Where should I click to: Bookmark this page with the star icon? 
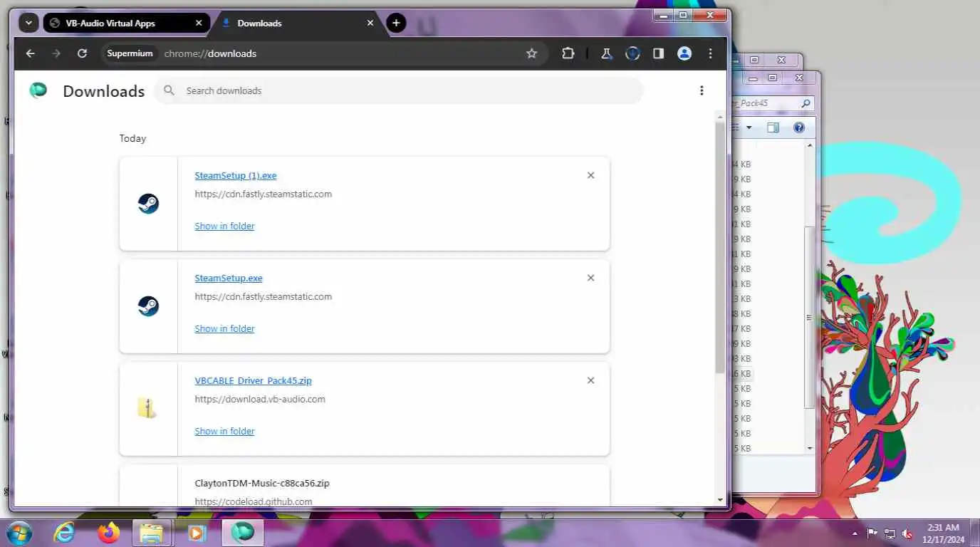click(x=531, y=53)
